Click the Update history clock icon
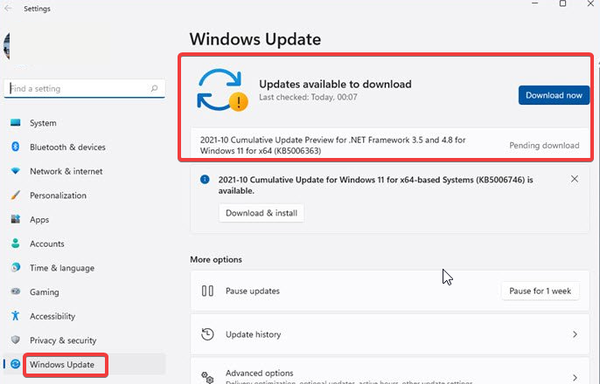This screenshot has width=600, height=384. 207,334
